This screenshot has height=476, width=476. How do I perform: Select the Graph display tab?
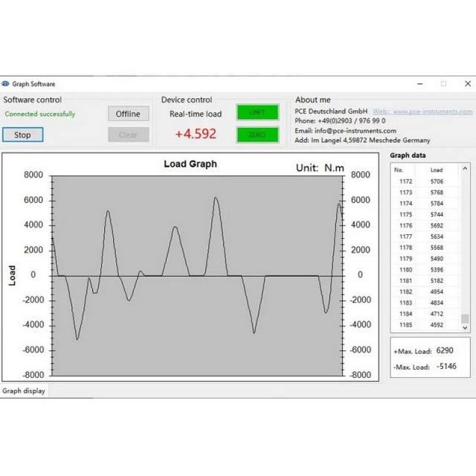tap(24, 390)
